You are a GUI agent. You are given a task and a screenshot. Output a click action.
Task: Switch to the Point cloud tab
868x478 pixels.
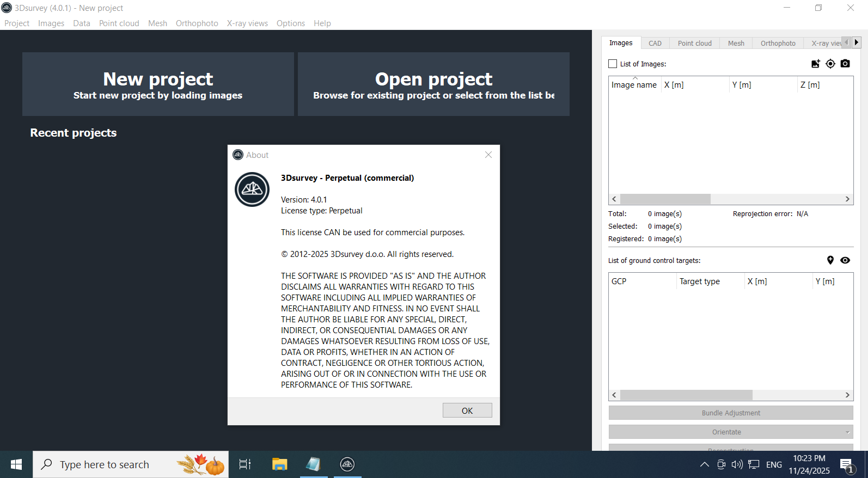(x=694, y=44)
